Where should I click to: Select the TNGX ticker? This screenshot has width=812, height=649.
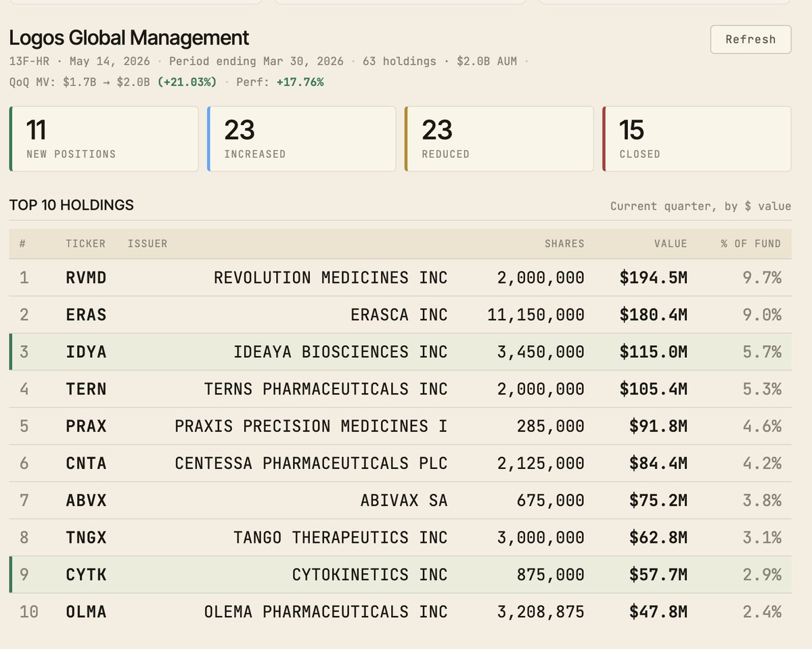86,538
